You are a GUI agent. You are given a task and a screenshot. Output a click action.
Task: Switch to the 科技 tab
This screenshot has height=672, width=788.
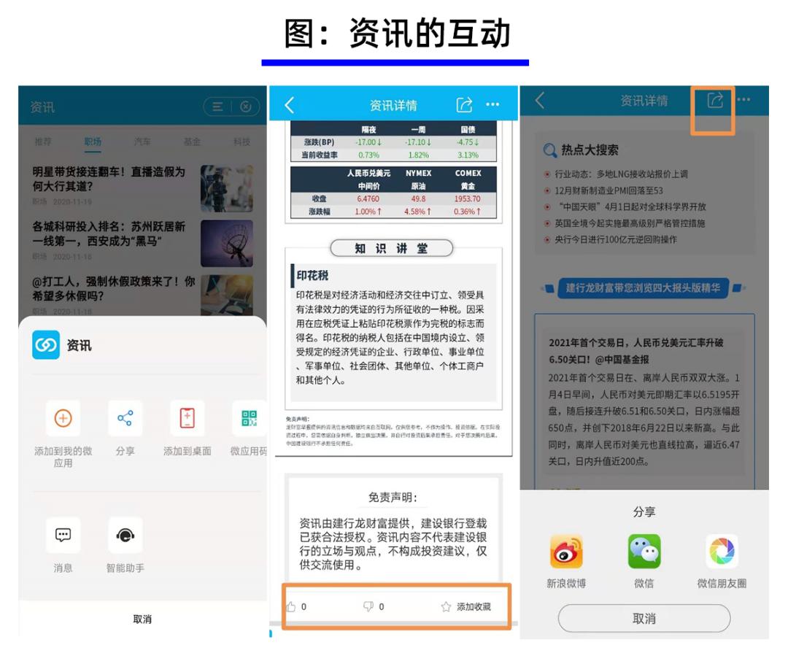pyautogui.click(x=241, y=142)
